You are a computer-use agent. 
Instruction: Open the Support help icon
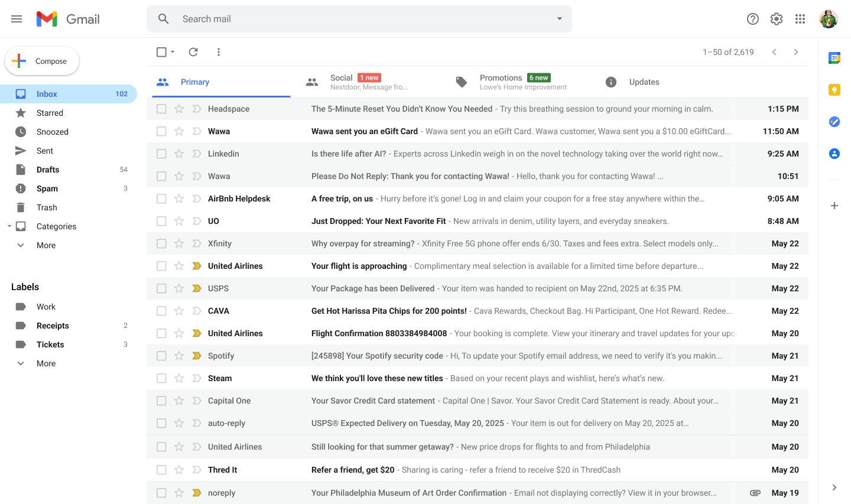click(x=753, y=19)
